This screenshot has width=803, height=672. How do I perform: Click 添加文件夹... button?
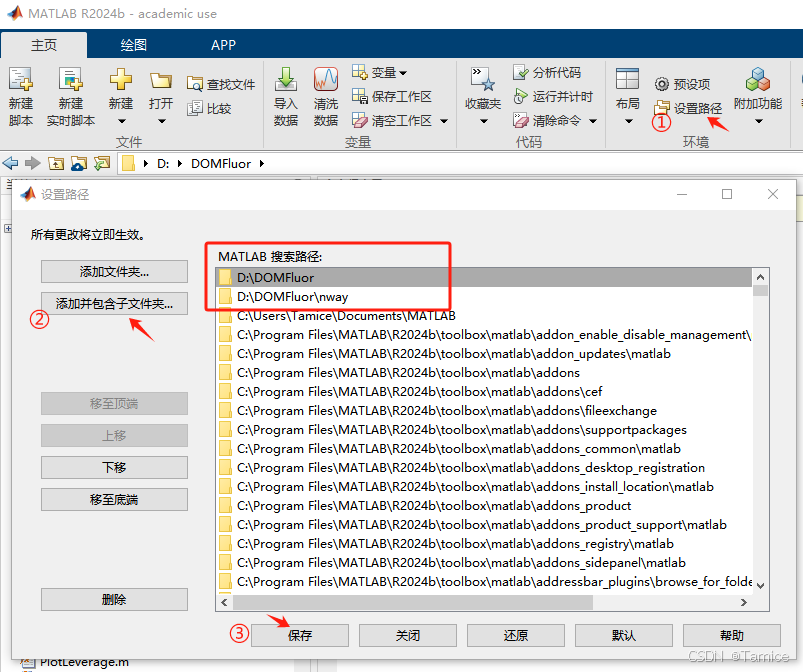coord(114,271)
